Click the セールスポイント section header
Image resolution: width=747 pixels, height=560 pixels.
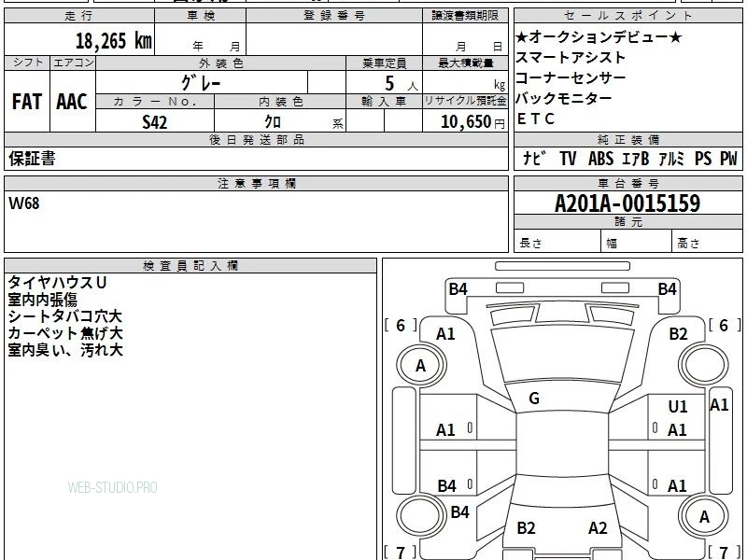point(628,16)
